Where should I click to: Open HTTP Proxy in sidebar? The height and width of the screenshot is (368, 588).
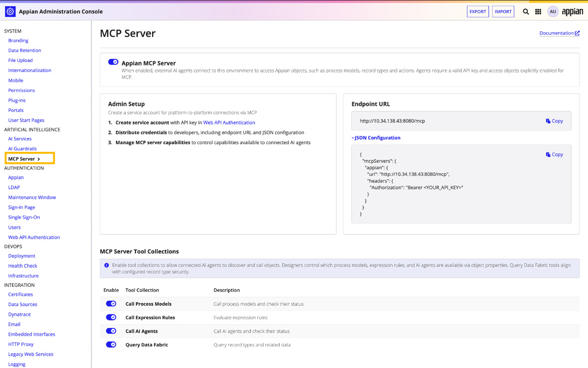click(21, 344)
